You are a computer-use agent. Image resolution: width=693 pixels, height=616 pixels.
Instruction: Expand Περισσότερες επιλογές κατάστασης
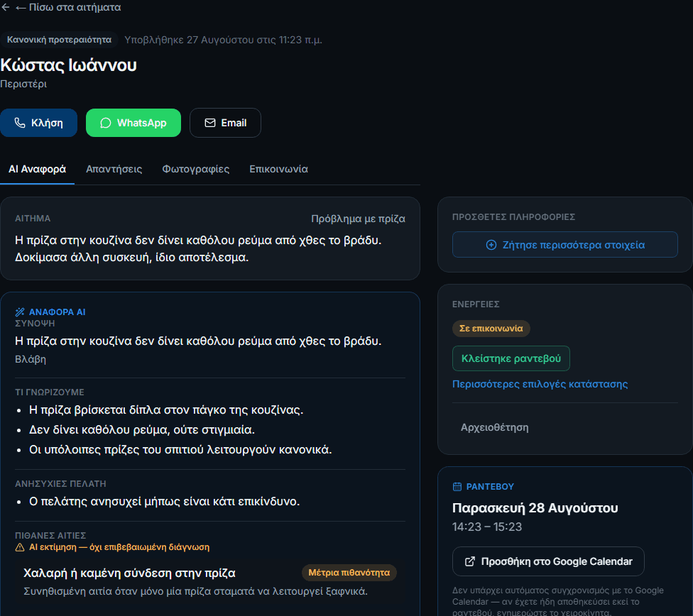540,384
